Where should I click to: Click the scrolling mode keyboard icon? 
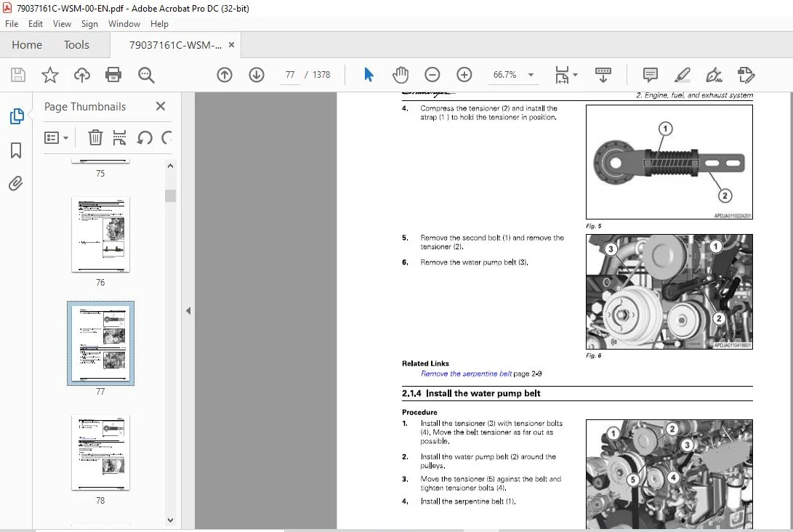click(603, 75)
